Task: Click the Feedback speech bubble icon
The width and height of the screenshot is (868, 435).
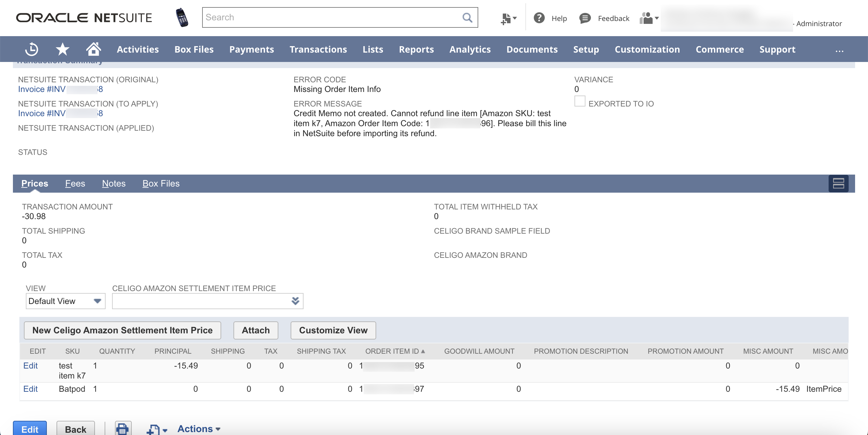Action: point(585,18)
